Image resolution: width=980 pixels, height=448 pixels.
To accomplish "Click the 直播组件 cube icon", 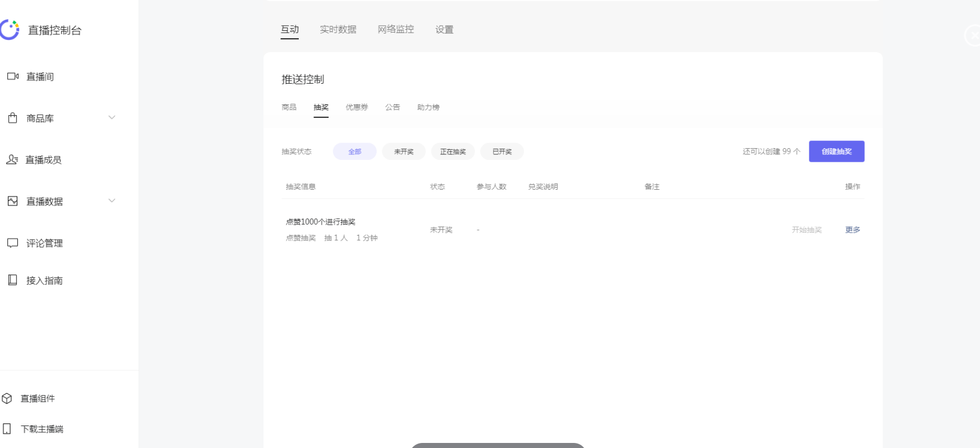I will coord(7,398).
